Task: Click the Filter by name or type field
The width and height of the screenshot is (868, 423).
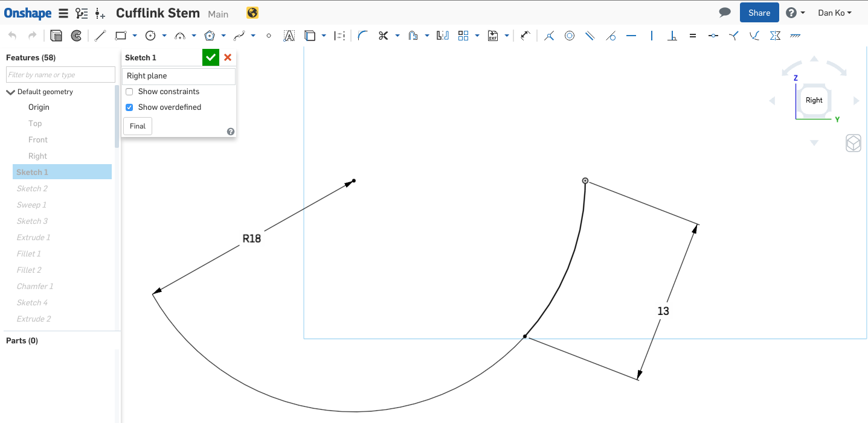Action: [x=60, y=75]
